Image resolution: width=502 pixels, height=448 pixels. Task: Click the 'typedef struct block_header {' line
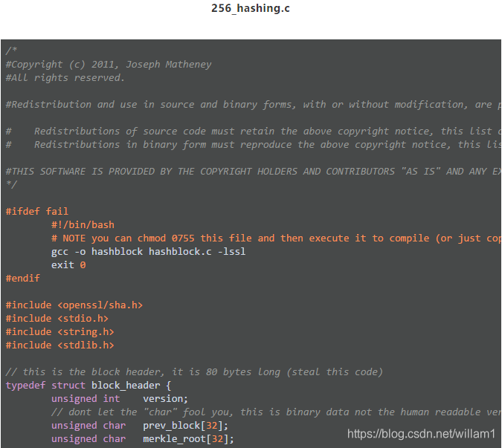pos(89,386)
